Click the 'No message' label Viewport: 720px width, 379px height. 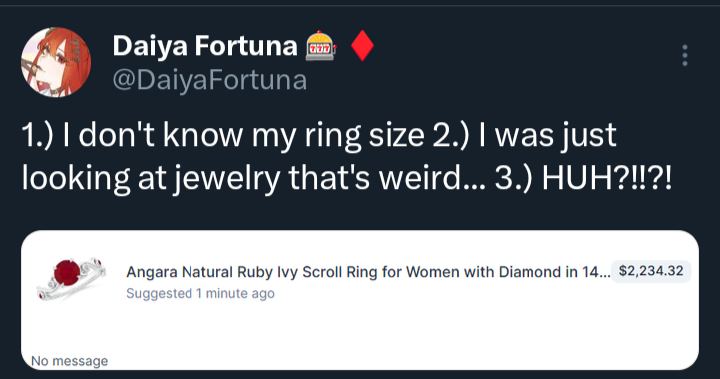tap(69, 361)
